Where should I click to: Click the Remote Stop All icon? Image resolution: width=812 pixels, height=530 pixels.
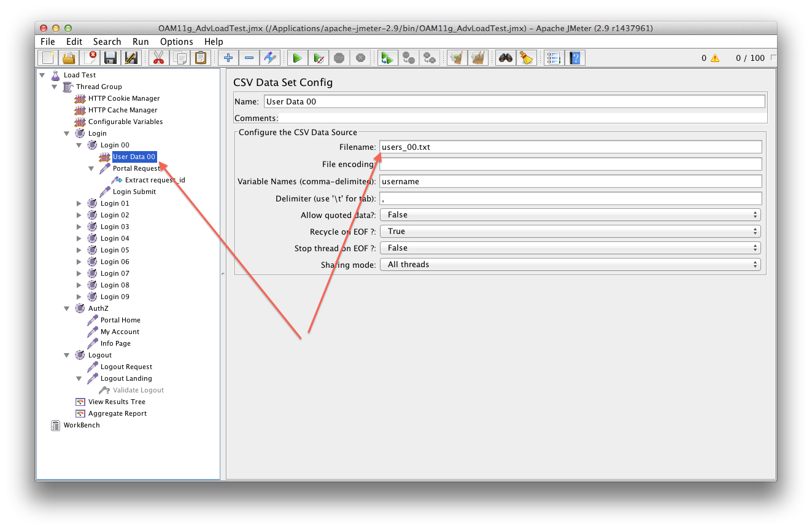coord(408,58)
